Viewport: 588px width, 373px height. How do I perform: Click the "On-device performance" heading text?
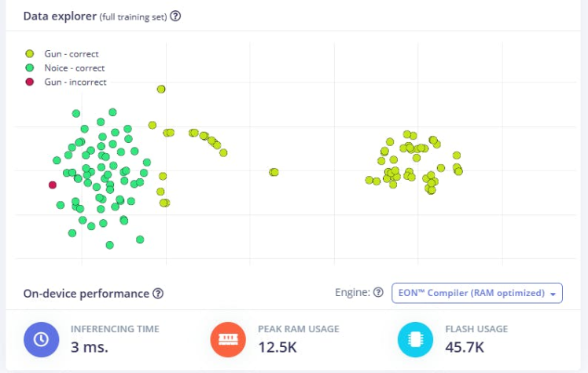86,294
